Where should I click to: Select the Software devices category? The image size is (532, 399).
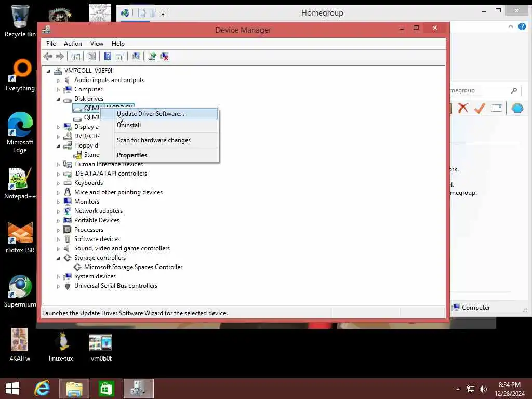point(97,239)
